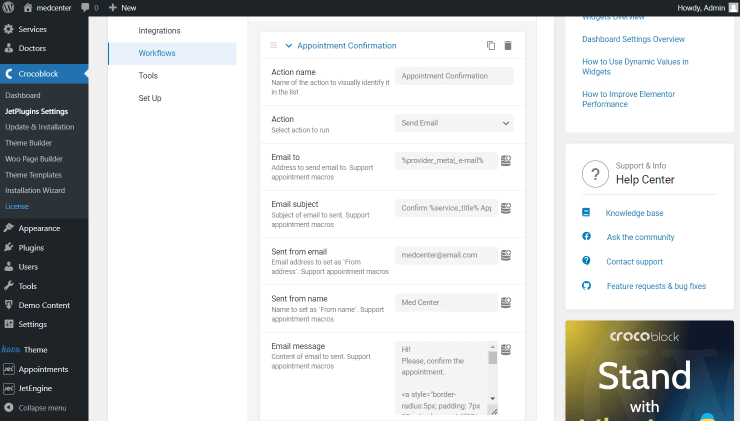Click the JetEngine plugin icon
Viewport: 740px width, 421px height.
click(8, 388)
